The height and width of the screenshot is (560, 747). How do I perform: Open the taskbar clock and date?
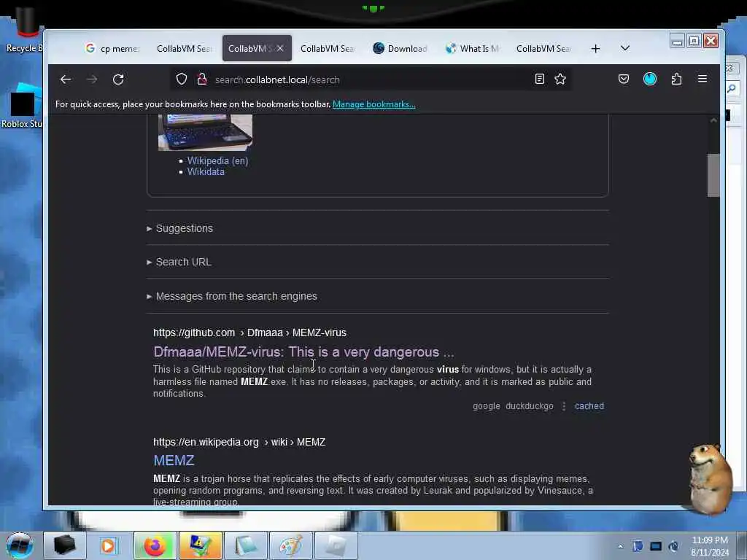(710, 546)
